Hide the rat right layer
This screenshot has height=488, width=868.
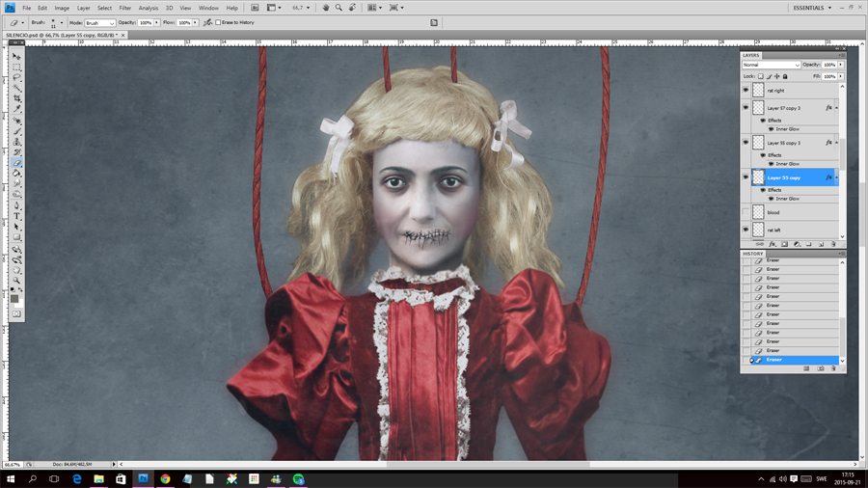746,91
